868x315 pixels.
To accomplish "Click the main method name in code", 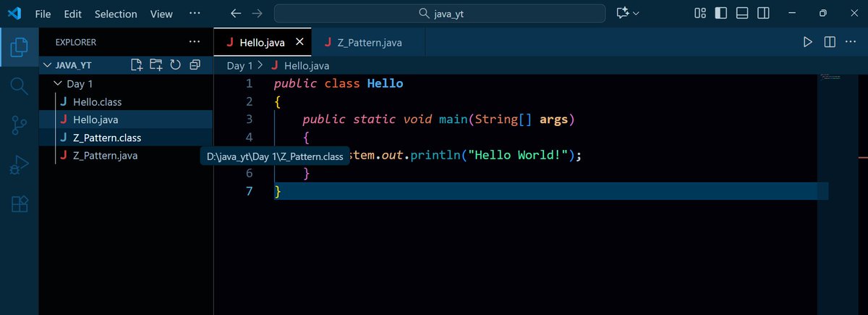I will pos(453,119).
